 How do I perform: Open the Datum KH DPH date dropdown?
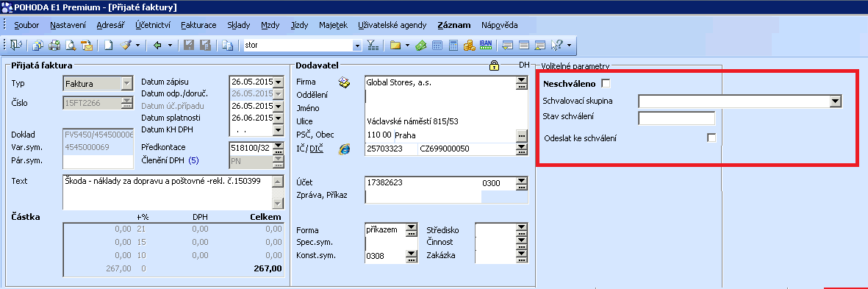click(x=279, y=130)
